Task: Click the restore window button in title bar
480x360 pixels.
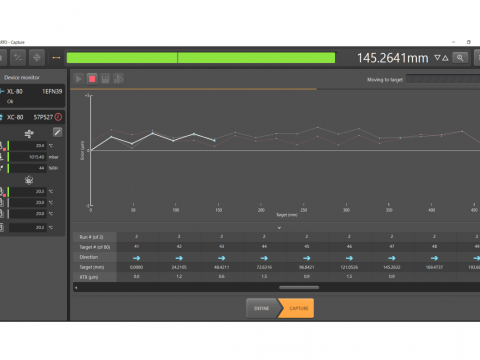Action: click(468, 42)
